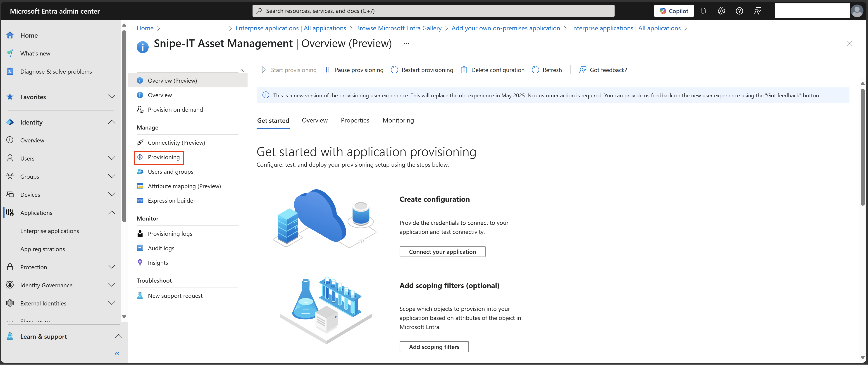Open Enterprise applications in sidebar

(x=50, y=231)
